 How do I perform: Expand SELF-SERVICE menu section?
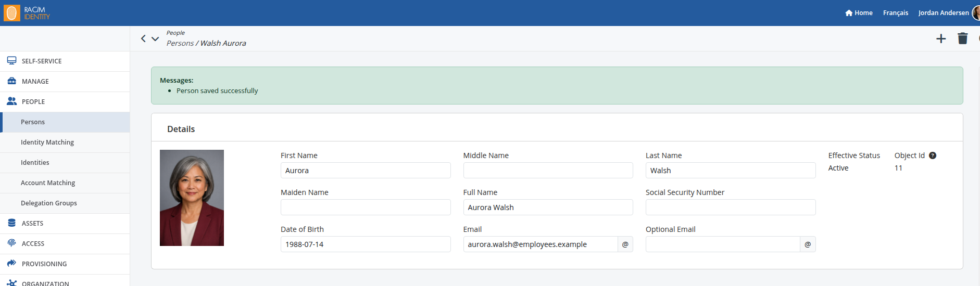click(x=65, y=61)
